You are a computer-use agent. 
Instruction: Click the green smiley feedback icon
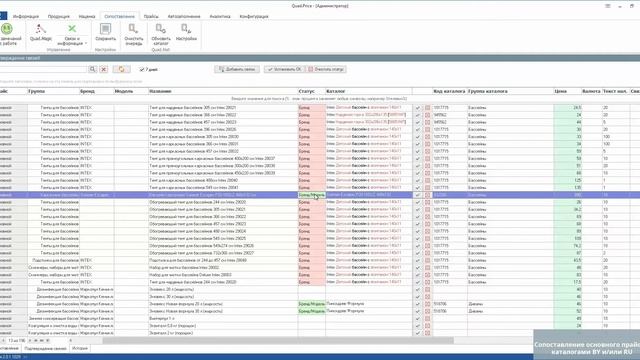click(7, 29)
